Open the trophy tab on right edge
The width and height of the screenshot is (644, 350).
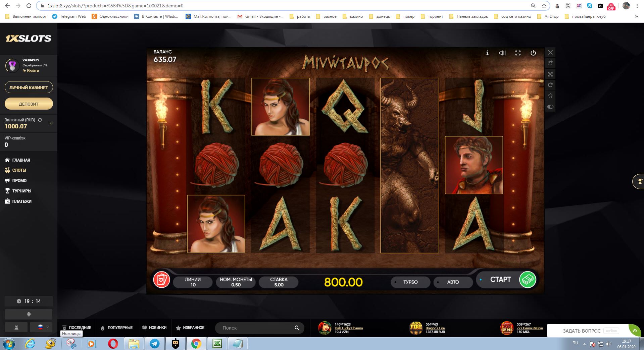[x=639, y=181]
